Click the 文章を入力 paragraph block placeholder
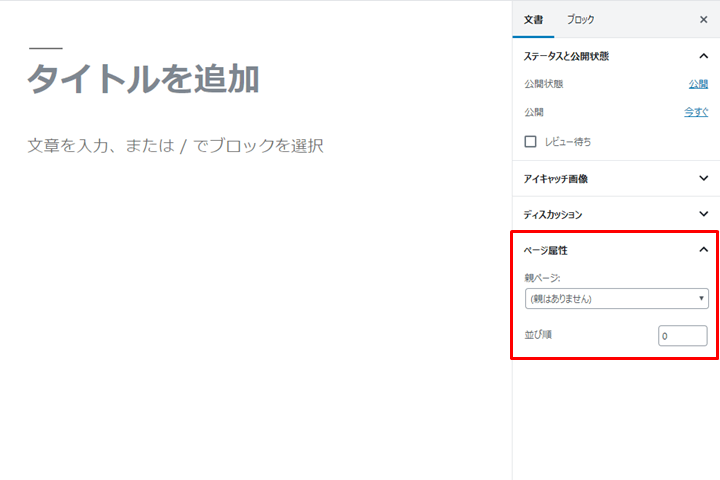Viewport: 720px width, 480px height. [175, 146]
